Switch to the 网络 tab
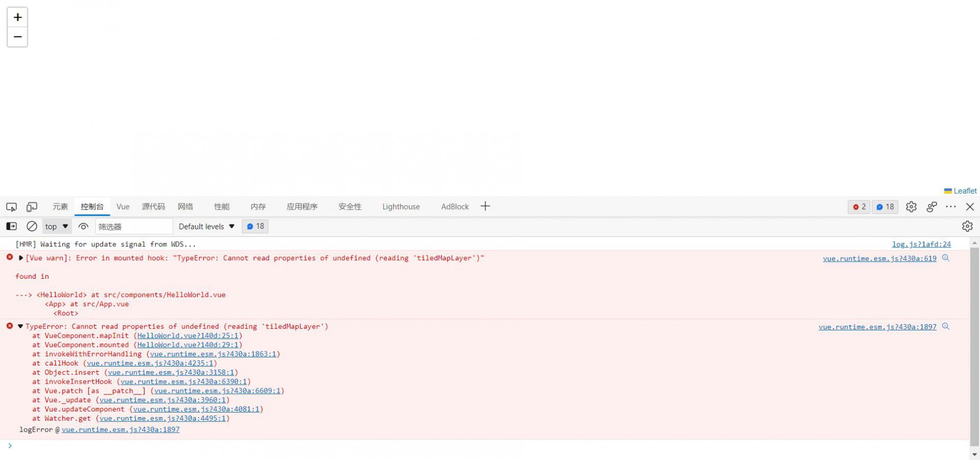This screenshot has width=980, height=460. click(185, 207)
